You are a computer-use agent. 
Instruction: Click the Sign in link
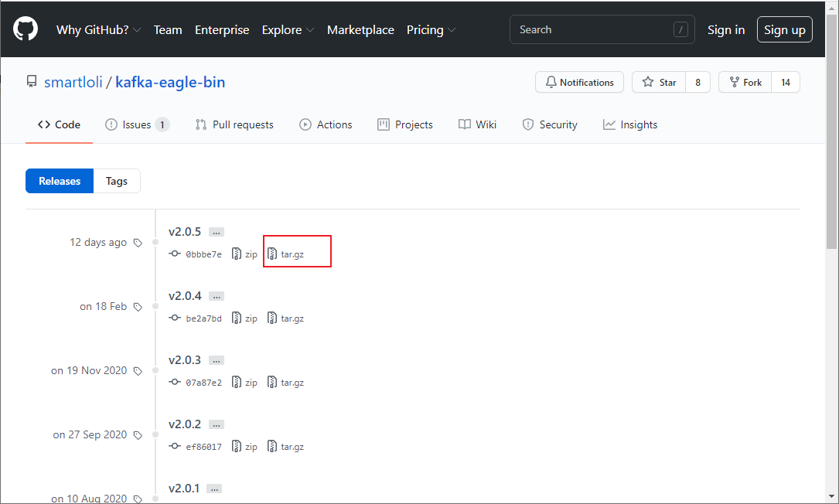point(725,30)
